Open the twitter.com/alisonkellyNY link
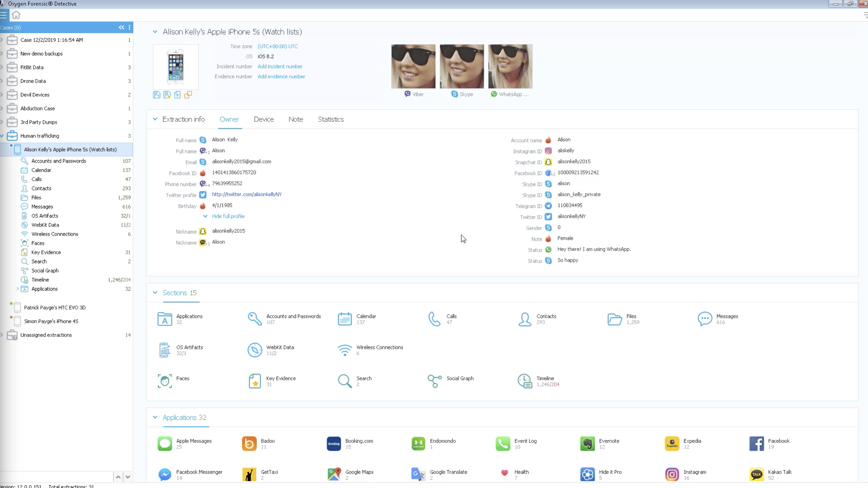 [247, 194]
